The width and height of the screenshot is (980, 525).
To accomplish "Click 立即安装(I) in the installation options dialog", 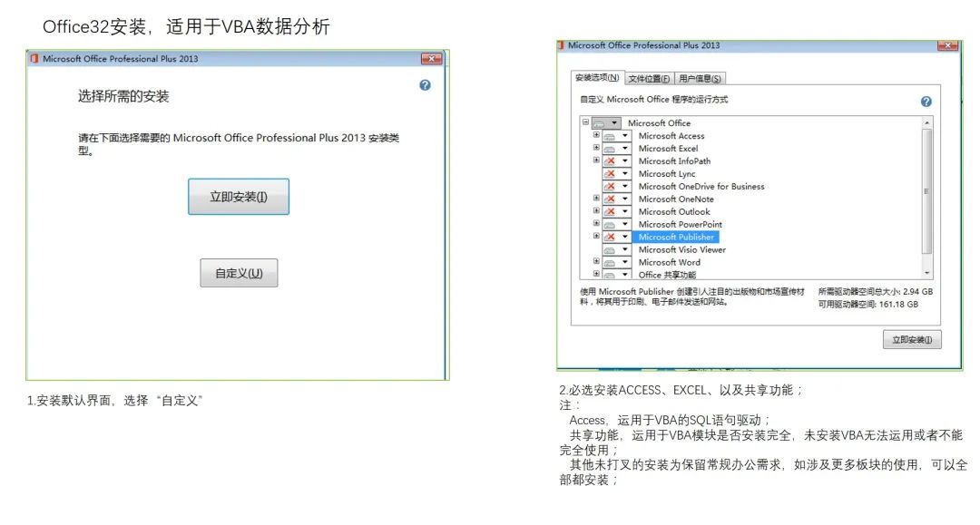I will pos(912,340).
